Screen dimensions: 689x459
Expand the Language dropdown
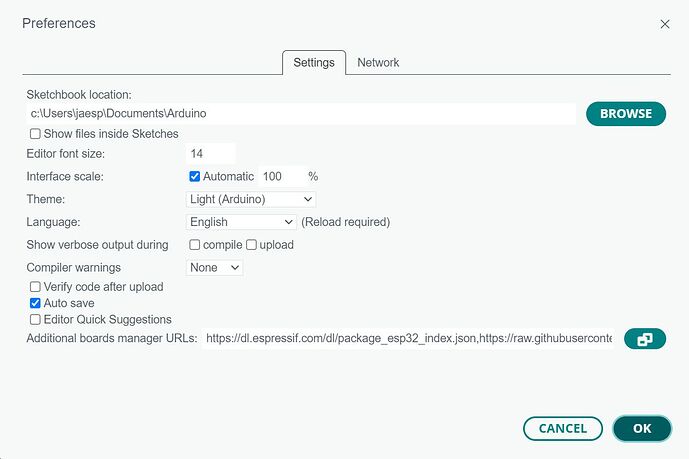click(x=242, y=222)
